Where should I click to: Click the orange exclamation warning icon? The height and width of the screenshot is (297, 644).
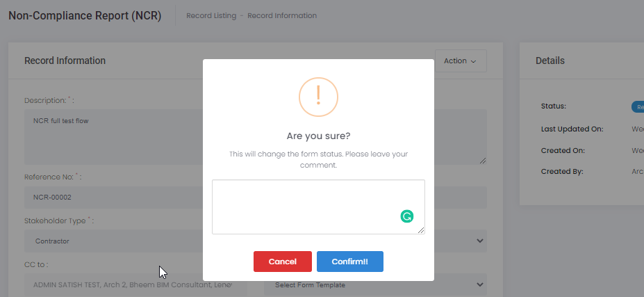(x=318, y=97)
